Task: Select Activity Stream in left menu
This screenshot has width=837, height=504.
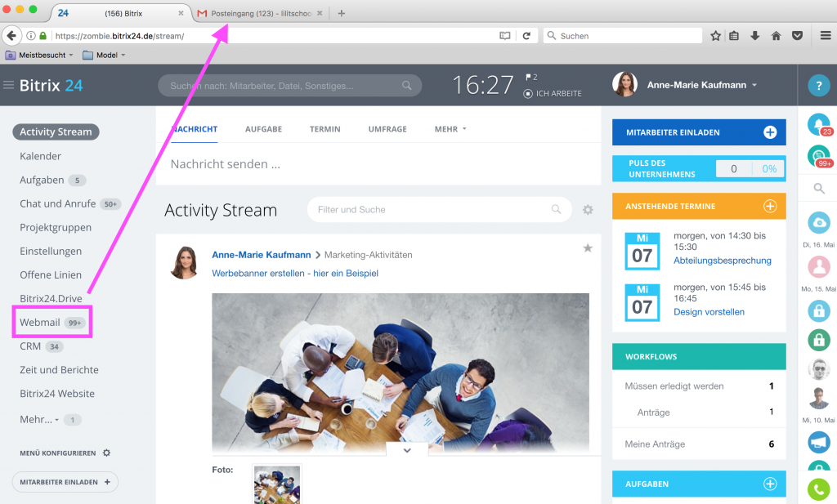Action: coord(56,132)
